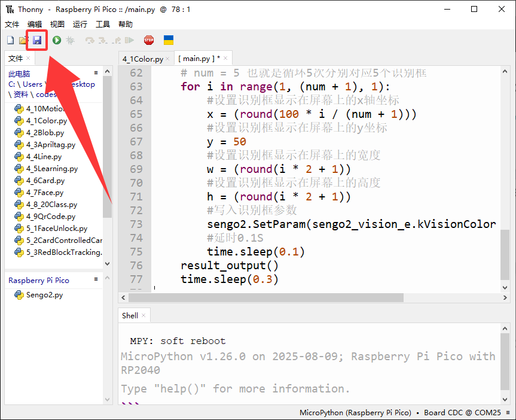Select 5_1FaceUnlock.py in the file list
Viewport: 516px width, 420px height.
coord(57,229)
